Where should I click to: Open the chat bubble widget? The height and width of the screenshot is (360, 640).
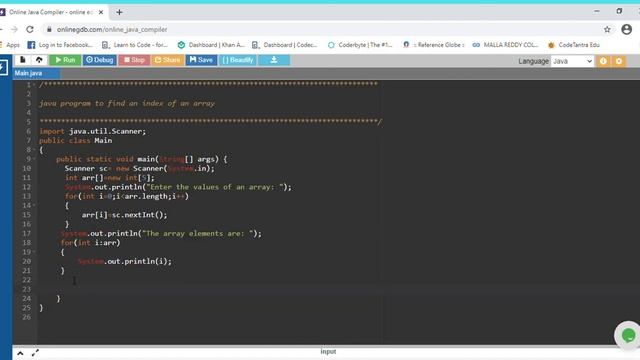click(x=628, y=336)
